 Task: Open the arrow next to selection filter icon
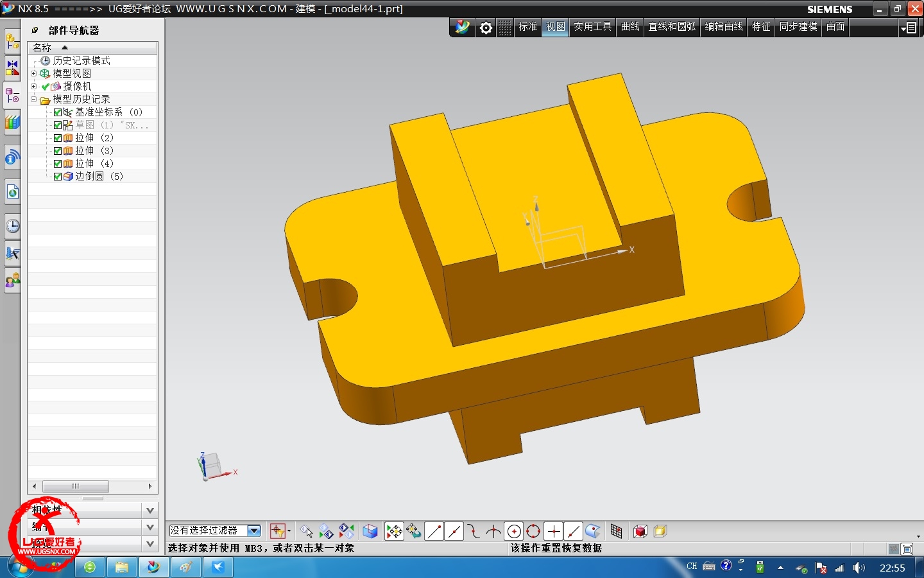tap(289, 531)
